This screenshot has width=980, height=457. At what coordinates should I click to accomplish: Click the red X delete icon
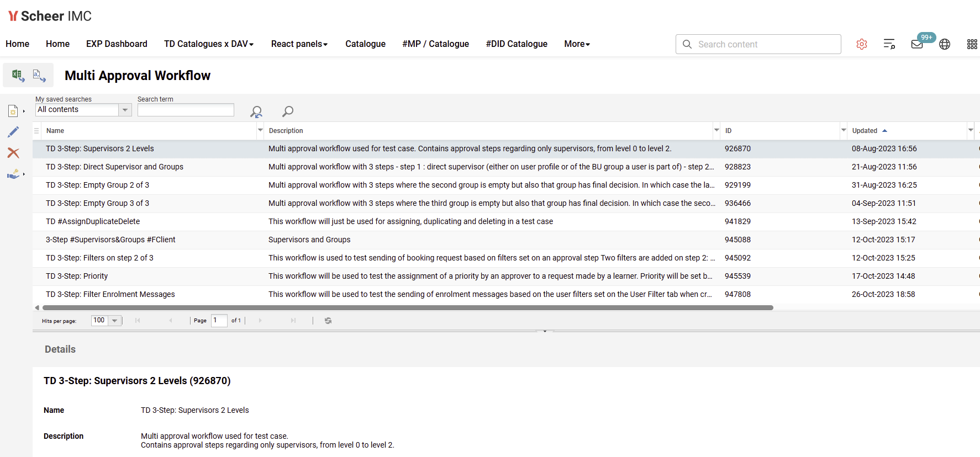tap(13, 153)
